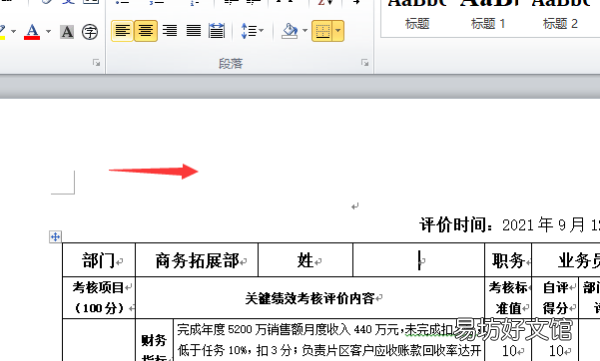Screen dimensions: 600x361
Task: Apply the bottom border button
Action: pos(323,31)
